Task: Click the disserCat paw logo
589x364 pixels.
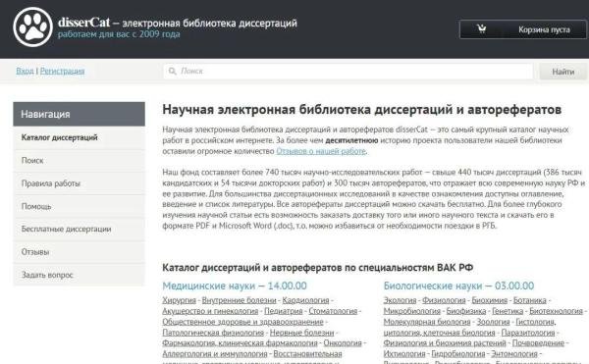Action: pos(32,27)
